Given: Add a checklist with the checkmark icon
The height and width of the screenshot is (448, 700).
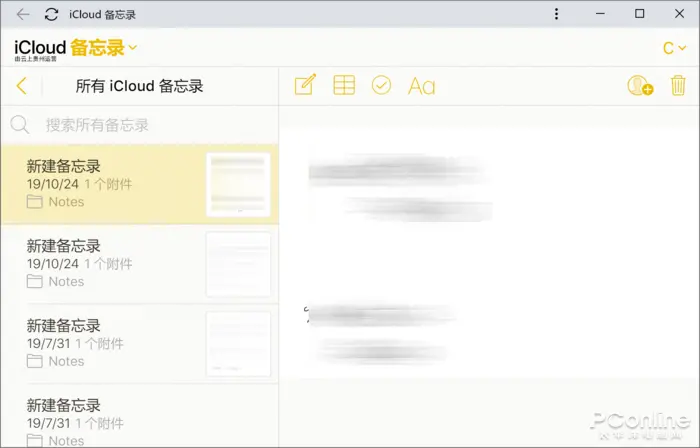Looking at the screenshot, I should 381,85.
